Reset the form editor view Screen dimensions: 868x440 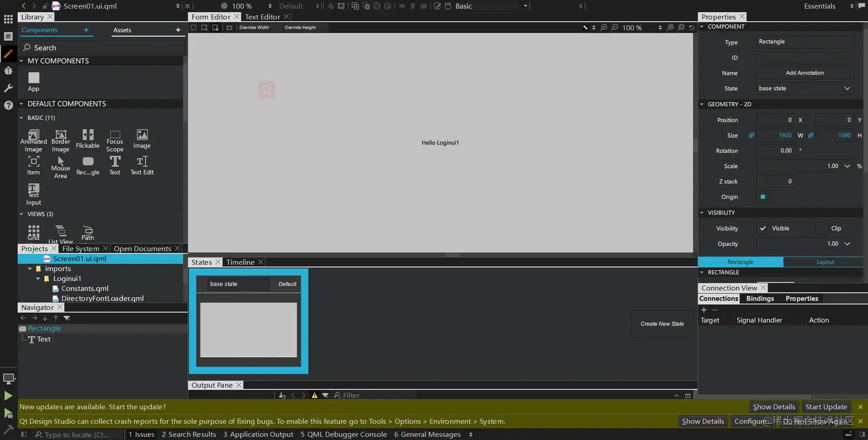pyautogui.click(x=692, y=28)
